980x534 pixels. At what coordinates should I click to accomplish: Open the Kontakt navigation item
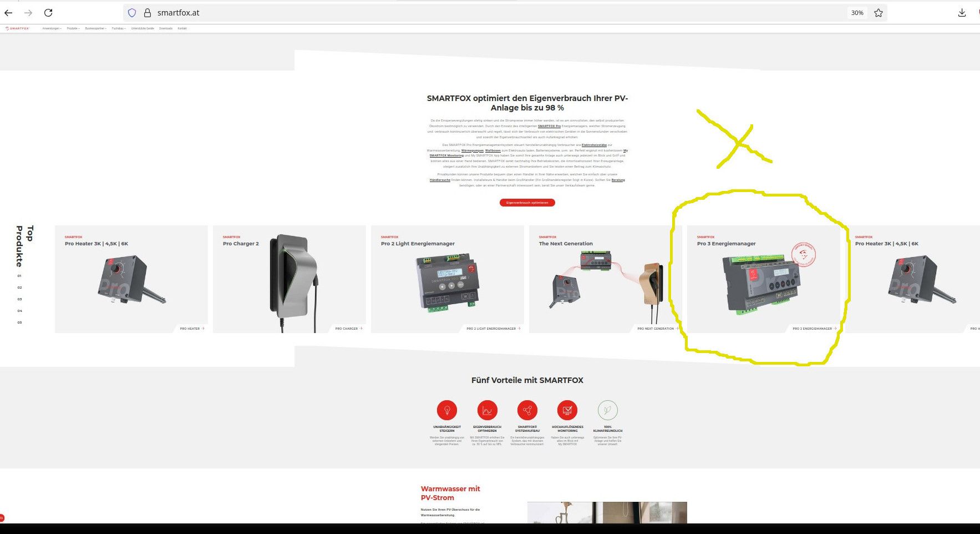pyautogui.click(x=182, y=28)
